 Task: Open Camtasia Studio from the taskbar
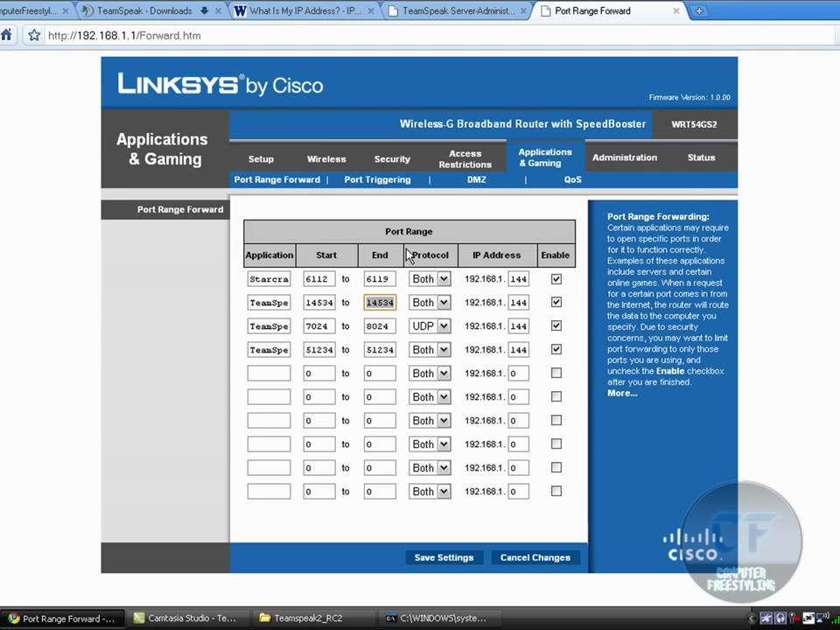(x=188, y=619)
